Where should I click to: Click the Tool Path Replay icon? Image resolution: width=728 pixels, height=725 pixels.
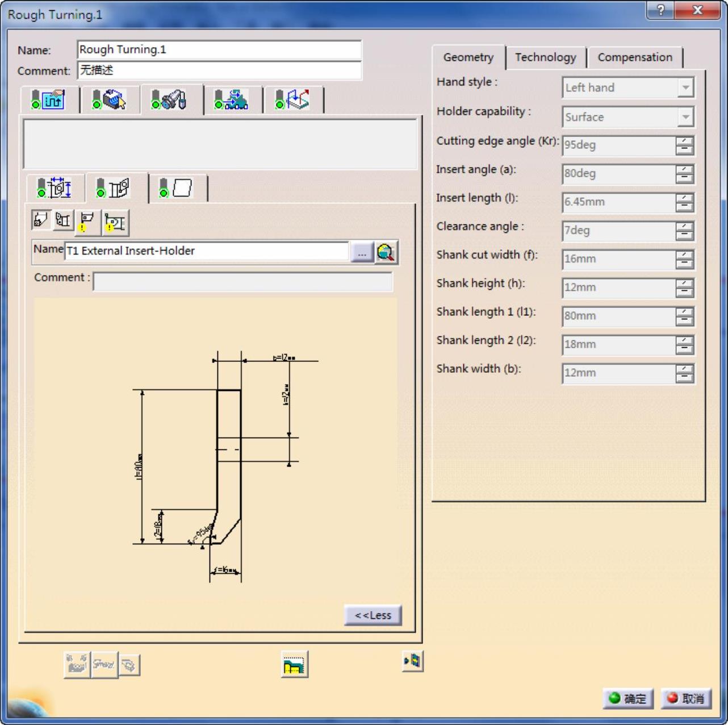(x=294, y=664)
